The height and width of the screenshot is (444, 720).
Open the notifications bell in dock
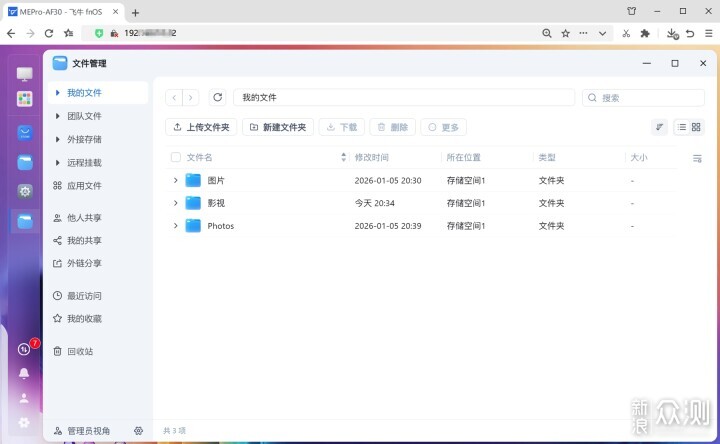(24, 373)
